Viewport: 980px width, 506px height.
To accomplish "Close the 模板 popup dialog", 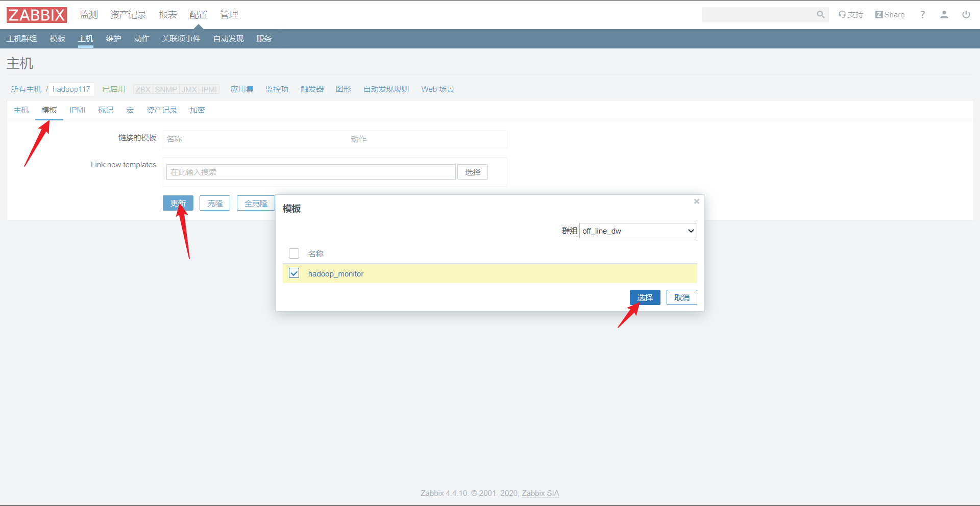I will coord(696,201).
